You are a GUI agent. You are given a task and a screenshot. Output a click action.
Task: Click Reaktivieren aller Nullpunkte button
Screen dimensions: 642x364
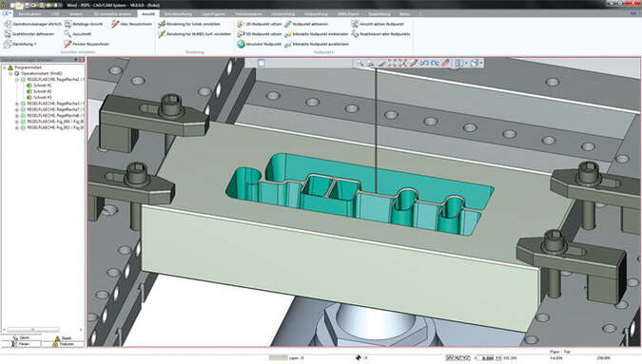[380, 34]
